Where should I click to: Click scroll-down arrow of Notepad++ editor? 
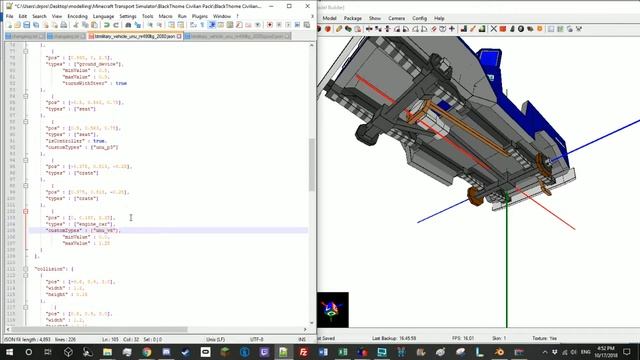[x=312, y=323]
